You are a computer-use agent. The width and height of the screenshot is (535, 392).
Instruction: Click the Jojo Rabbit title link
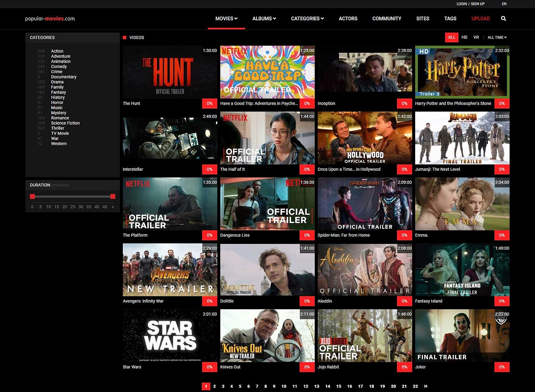328,367
